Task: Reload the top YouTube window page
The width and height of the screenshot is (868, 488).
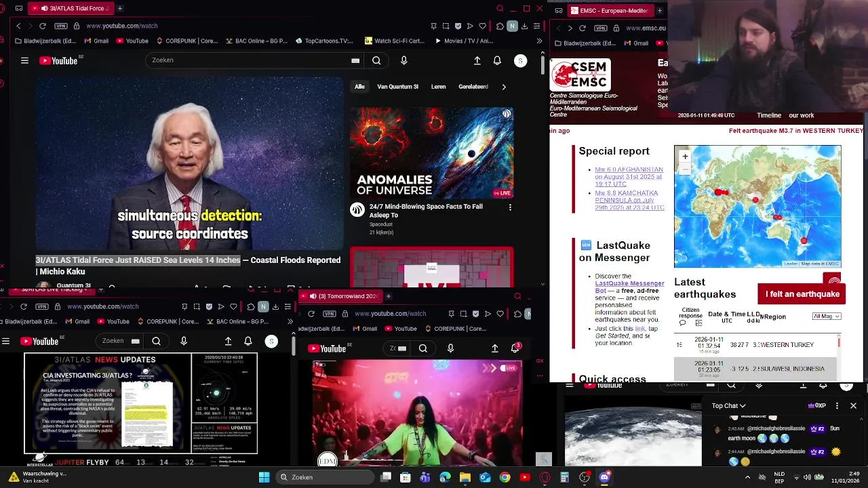Action: point(42,26)
